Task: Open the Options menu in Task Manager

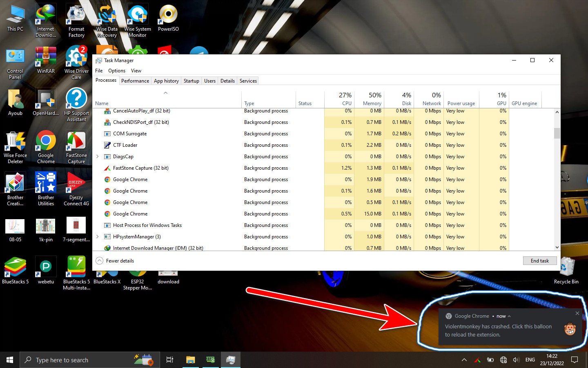Action: point(116,70)
